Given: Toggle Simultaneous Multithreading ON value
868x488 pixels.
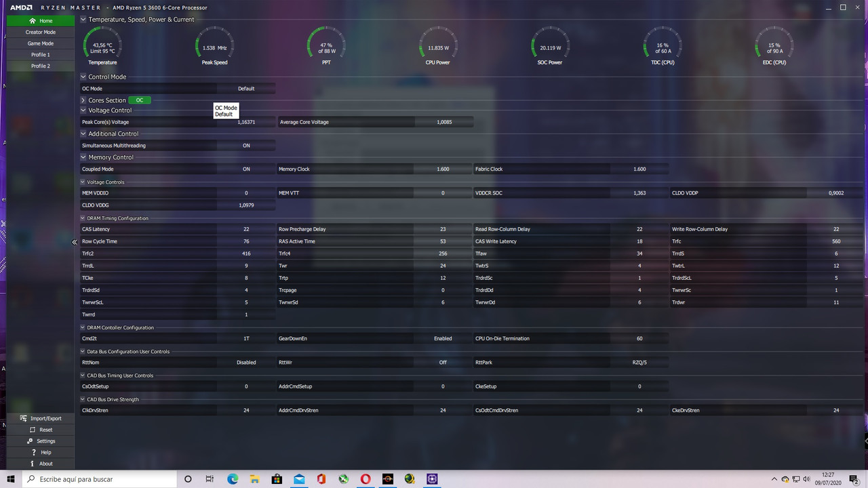Looking at the screenshot, I should pos(246,146).
